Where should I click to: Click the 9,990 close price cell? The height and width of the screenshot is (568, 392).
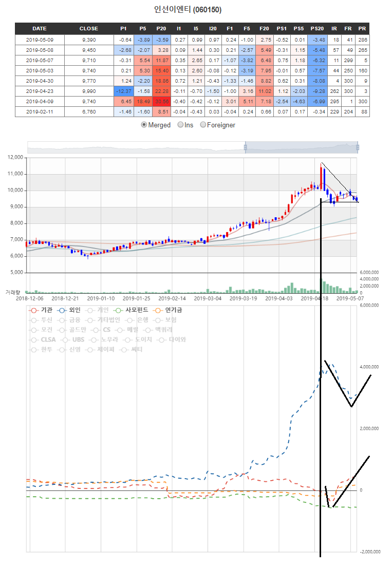(89, 91)
